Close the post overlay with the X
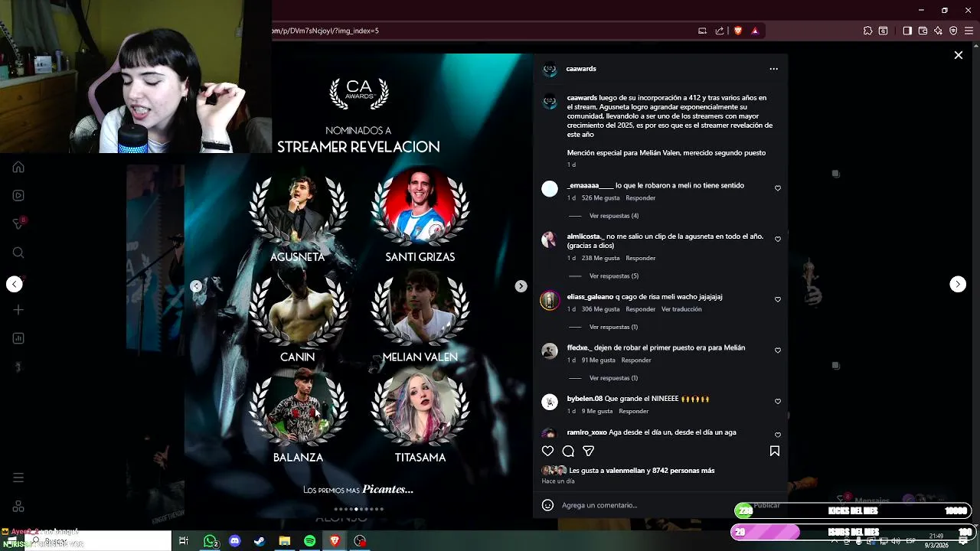 click(958, 55)
